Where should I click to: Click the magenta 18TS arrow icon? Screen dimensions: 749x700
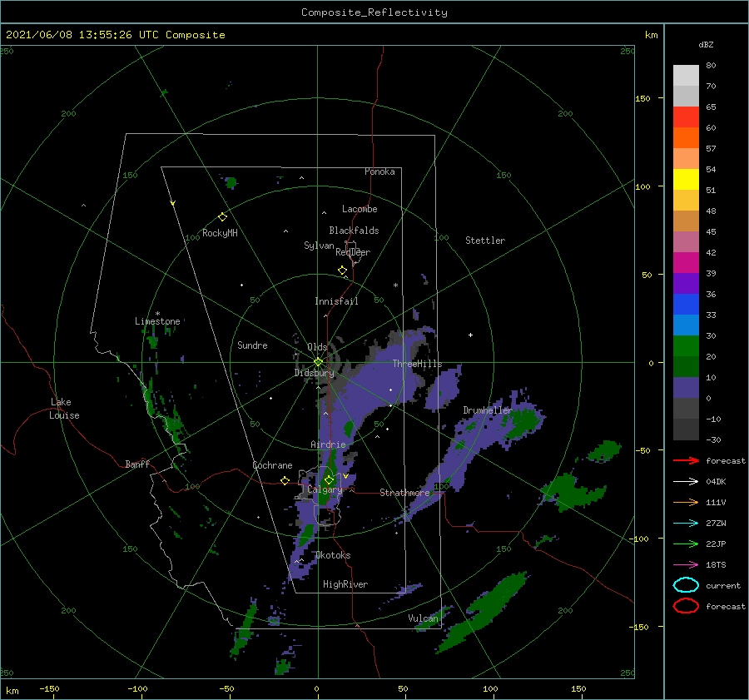point(686,565)
